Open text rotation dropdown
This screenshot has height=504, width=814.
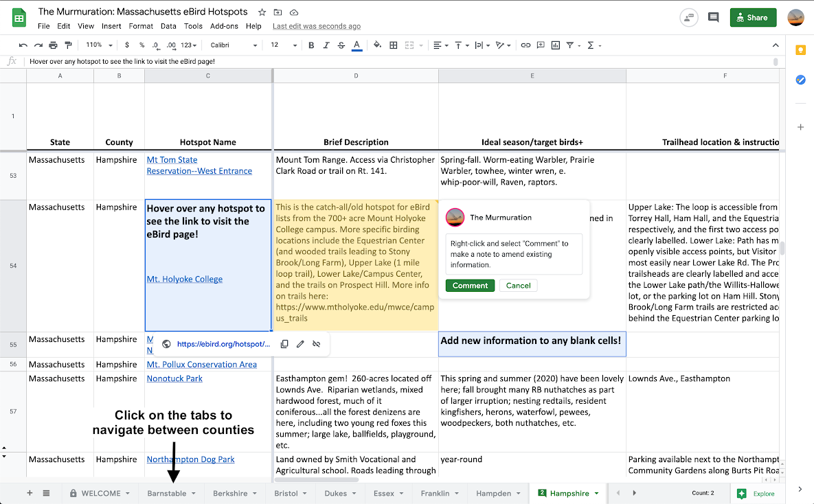(x=503, y=45)
